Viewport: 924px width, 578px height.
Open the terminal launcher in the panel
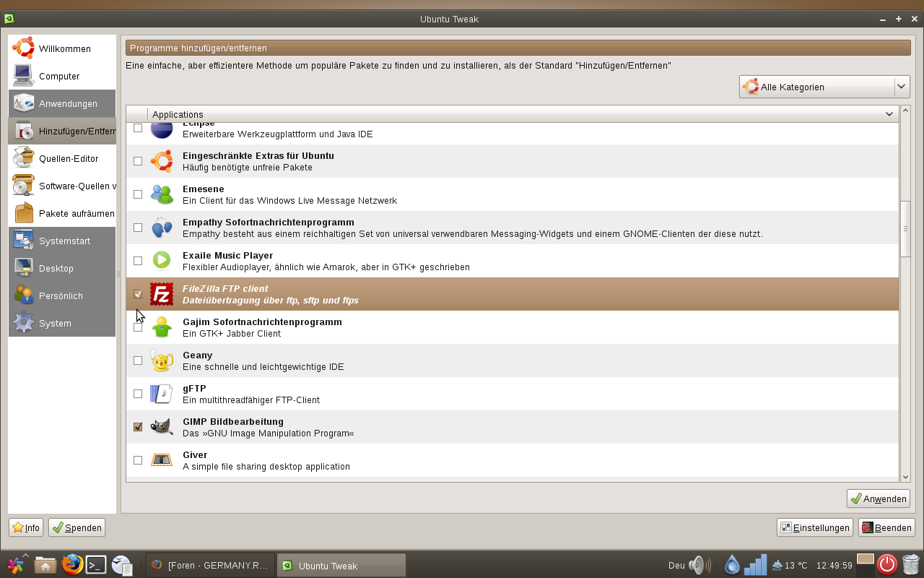pyautogui.click(x=97, y=565)
